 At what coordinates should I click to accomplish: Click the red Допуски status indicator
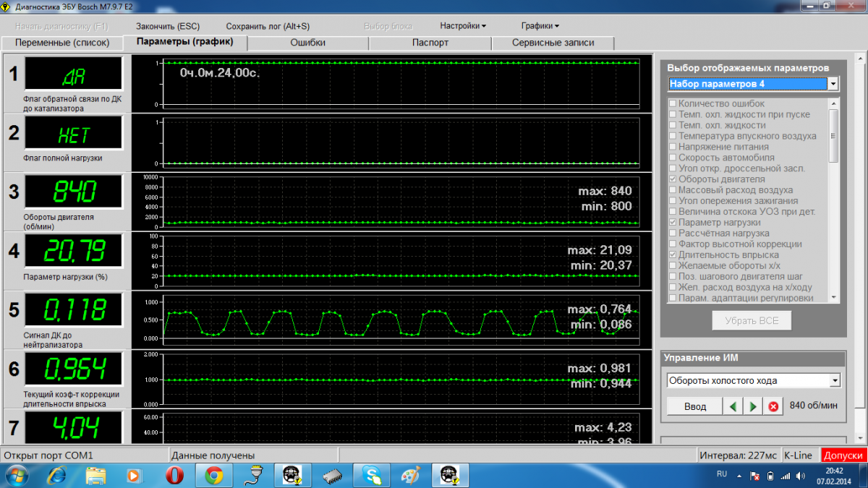point(843,455)
